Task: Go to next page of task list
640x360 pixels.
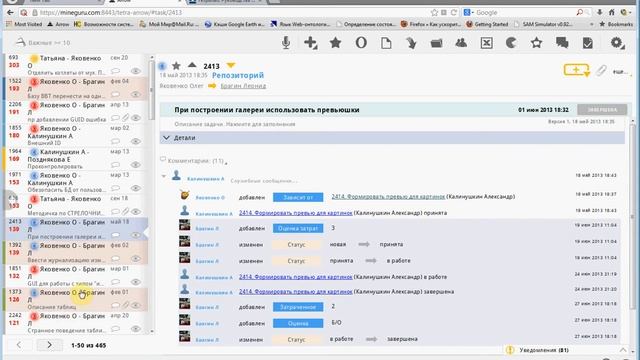Action: point(49,345)
